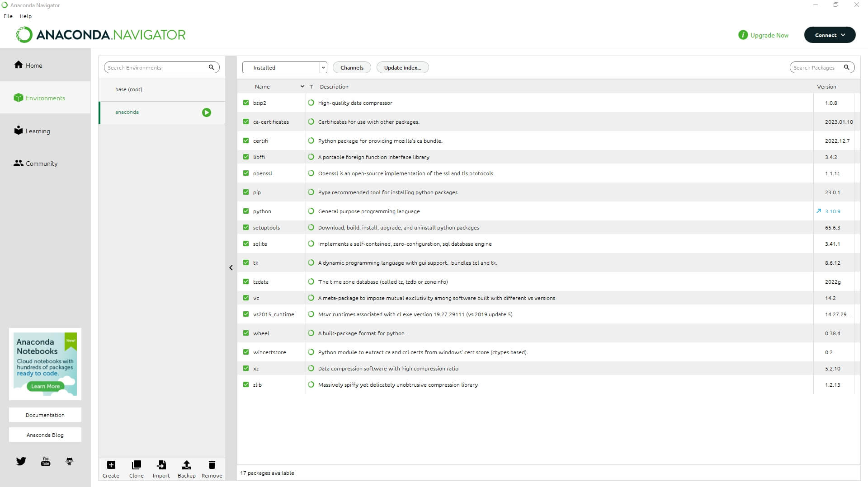Viewport: 868px width, 487px height.
Task: Open Anaconda's Twitter page icon
Action: click(21, 461)
